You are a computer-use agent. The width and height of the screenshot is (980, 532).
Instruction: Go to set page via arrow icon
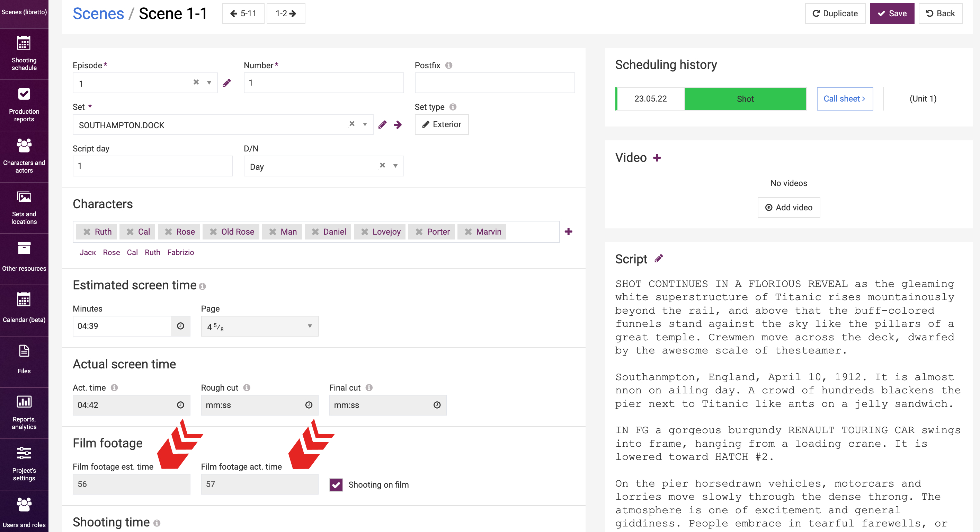(398, 124)
